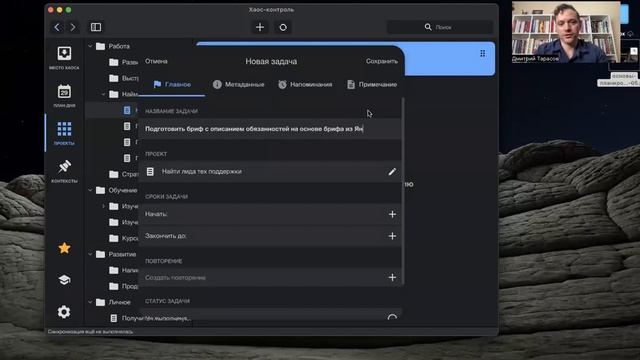The width and height of the screenshot is (640, 360).
Task: Collapse the Развитие folder chevron
Action: (x=90, y=254)
